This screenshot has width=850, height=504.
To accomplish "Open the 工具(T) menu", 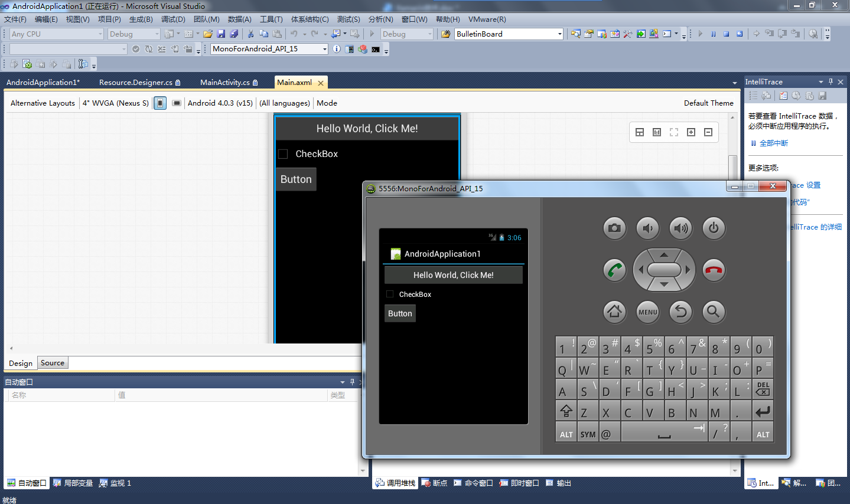I will click(271, 19).
